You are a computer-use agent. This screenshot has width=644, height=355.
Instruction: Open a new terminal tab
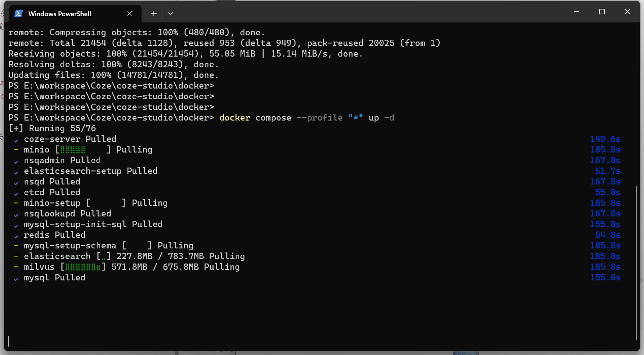[154, 14]
